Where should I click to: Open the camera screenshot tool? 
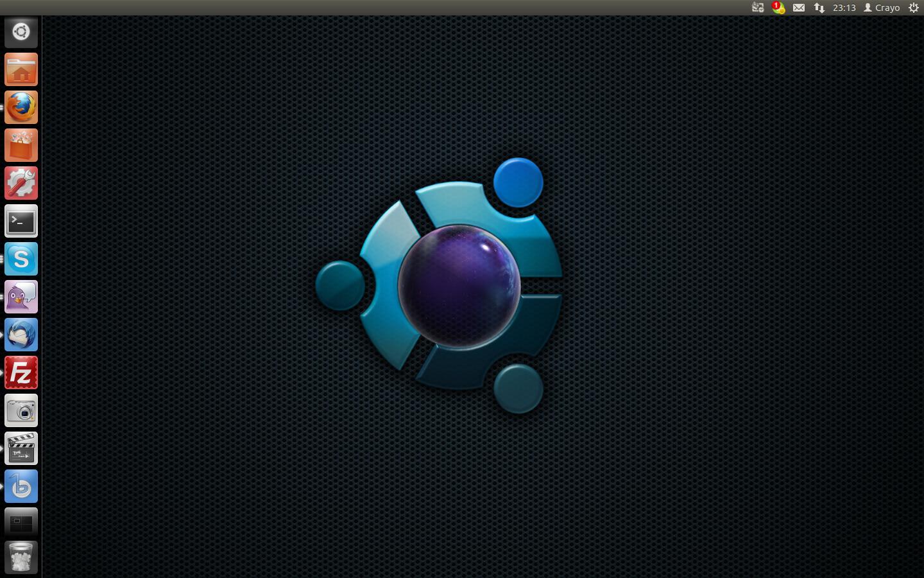(21, 411)
